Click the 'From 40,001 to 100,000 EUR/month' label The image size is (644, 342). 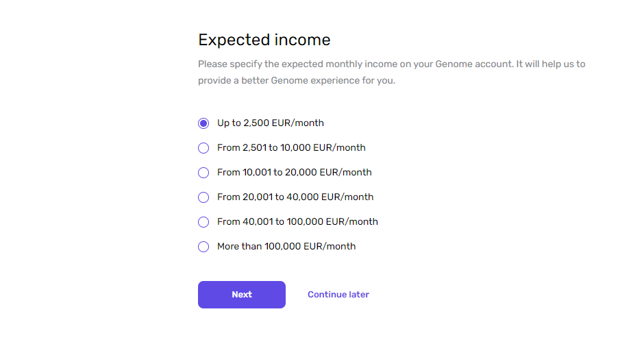(x=297, y=221)
